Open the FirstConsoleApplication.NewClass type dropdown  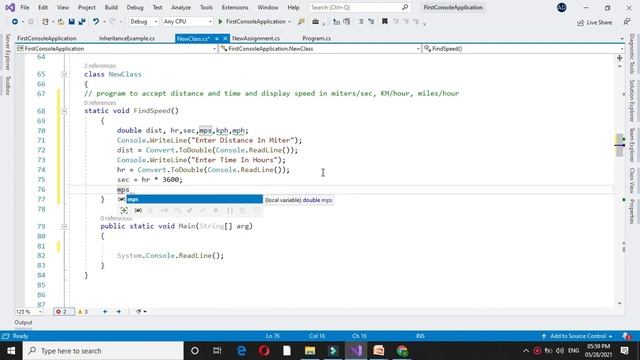pos(320,49)
